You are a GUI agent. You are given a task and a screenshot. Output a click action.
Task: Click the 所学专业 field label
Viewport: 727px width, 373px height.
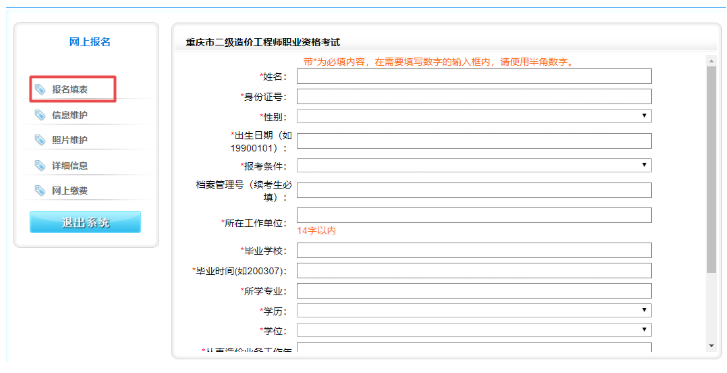pyautogui.click(x=264, y=291)
